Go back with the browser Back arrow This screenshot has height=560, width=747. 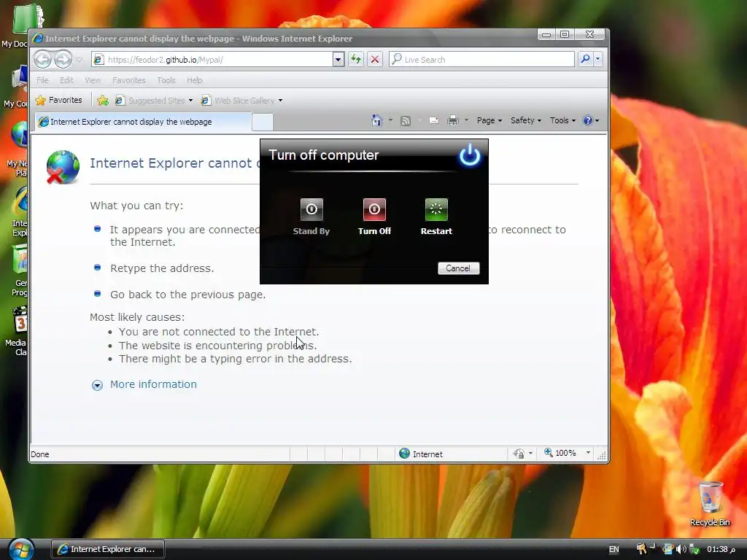coord(43,60)
